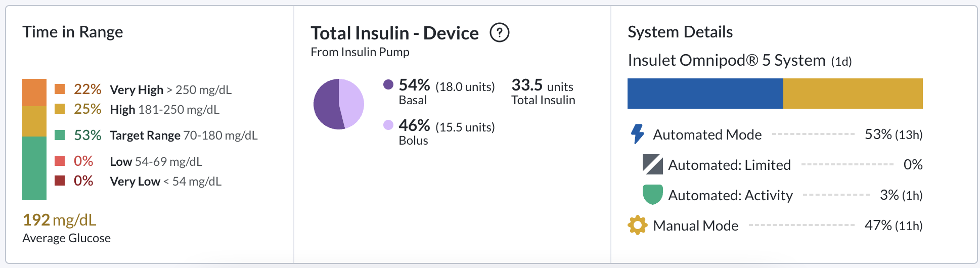This screenshot has height=268, width=980.
Task: Open the Total Insulin help question mark
Action: [x=500, y=33]
